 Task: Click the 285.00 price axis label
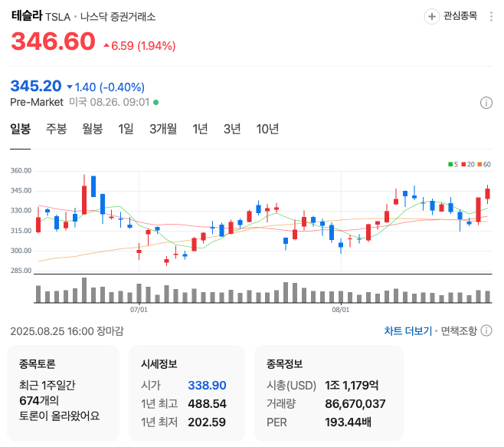[x=21, y=271]
